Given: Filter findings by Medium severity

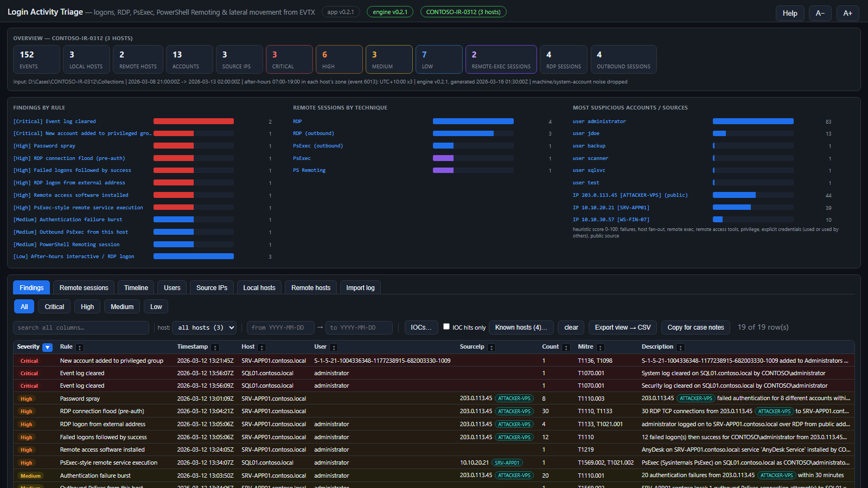Looking at the screenshot, I should (122, 306).
